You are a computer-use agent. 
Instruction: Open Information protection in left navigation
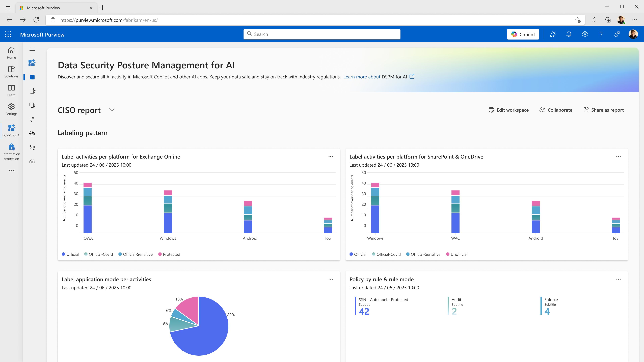click(x=11, y=152)
